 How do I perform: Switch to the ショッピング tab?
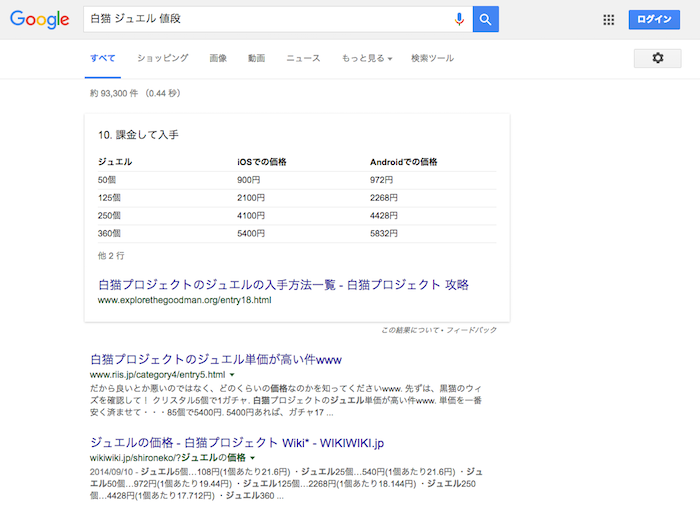(162, 58)
